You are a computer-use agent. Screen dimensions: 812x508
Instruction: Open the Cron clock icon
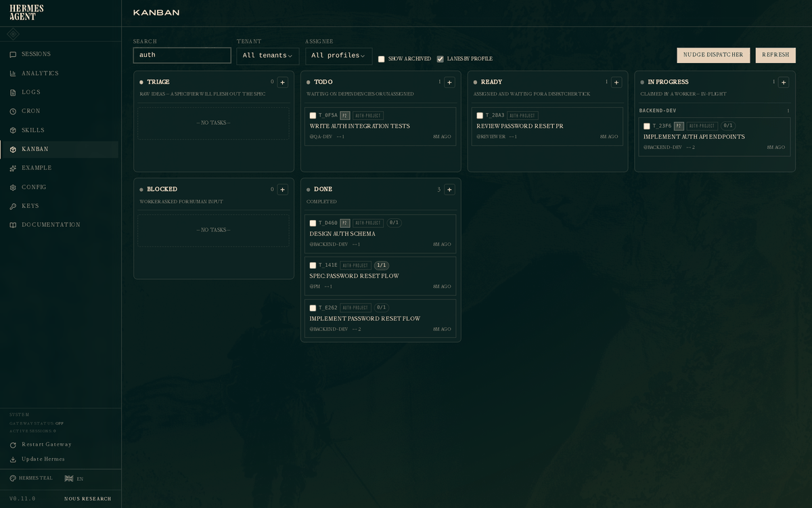coord(13,111)
